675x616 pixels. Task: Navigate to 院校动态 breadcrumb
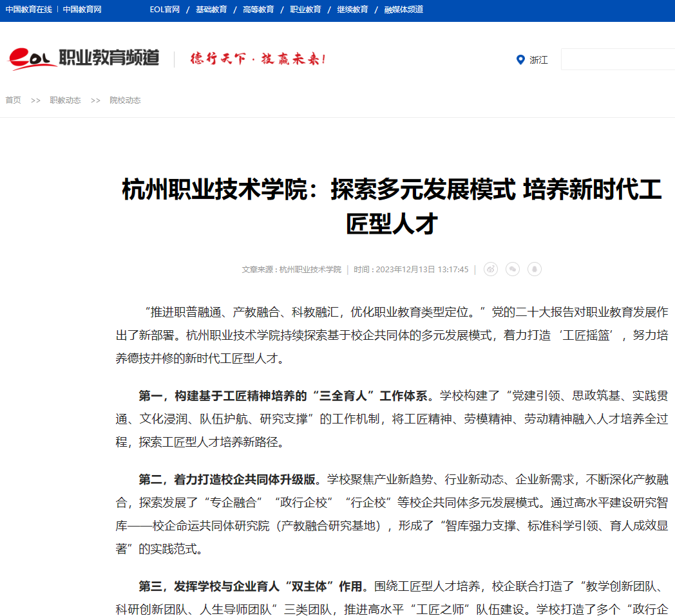click(125, 100)
